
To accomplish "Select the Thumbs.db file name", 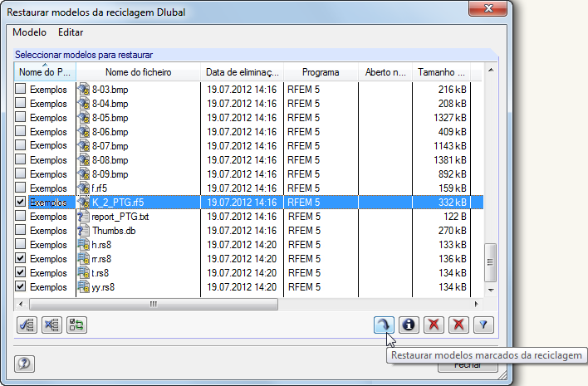I will tap(114, 231).
